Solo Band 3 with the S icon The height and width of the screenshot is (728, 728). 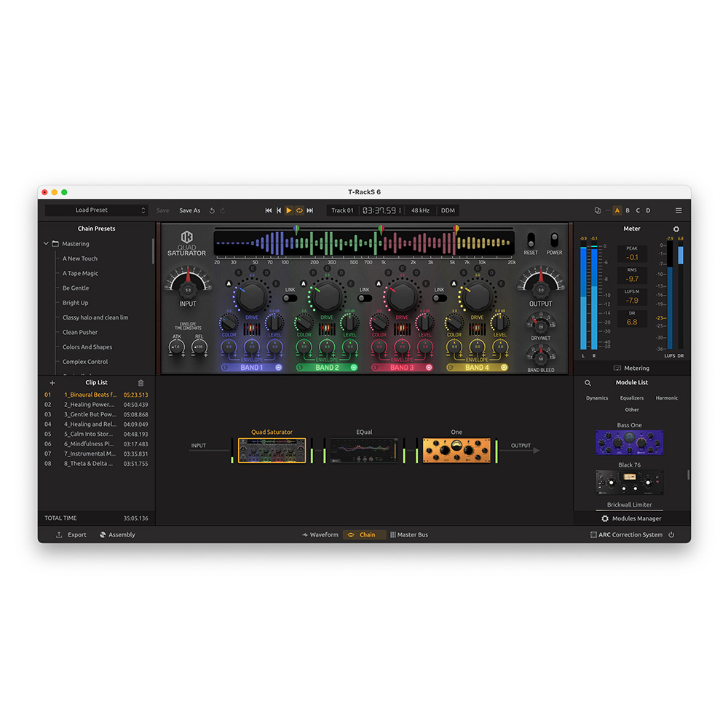tap(375, 368)
